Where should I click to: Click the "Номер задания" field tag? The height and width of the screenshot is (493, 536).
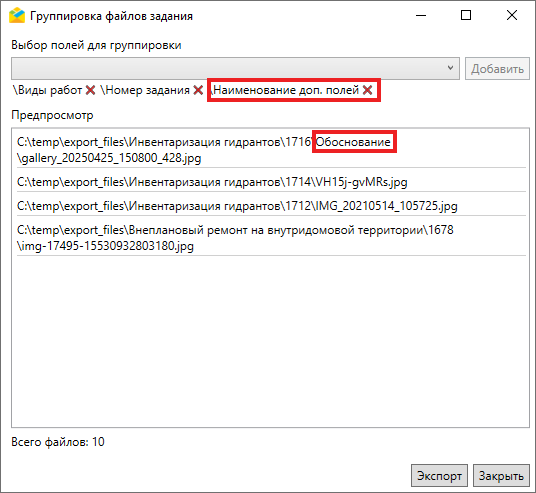[x=145, y=90]
